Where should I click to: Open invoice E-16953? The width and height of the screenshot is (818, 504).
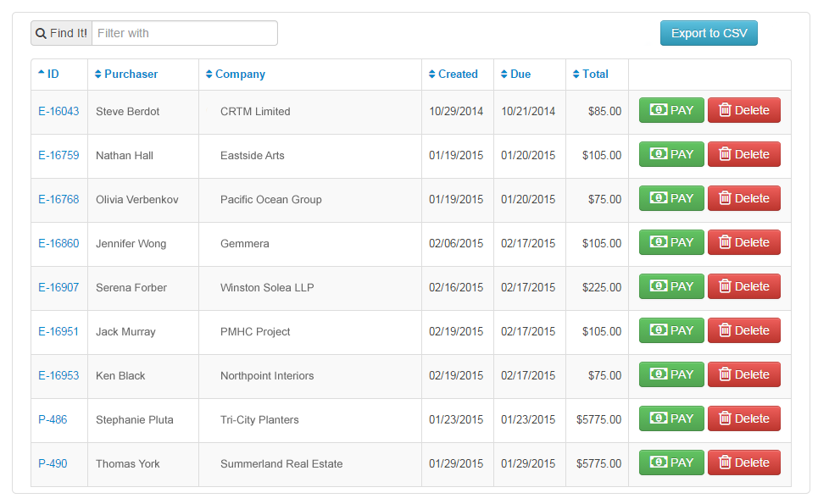point(58,375)
